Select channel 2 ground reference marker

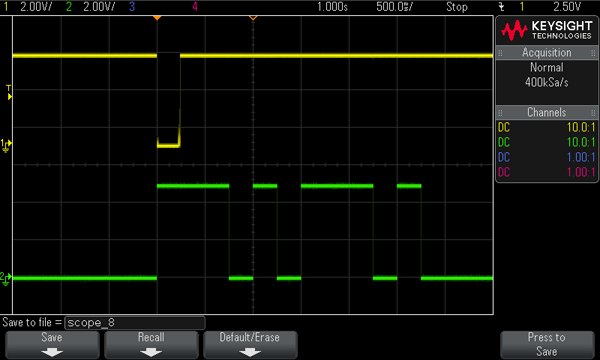(6, 279)
